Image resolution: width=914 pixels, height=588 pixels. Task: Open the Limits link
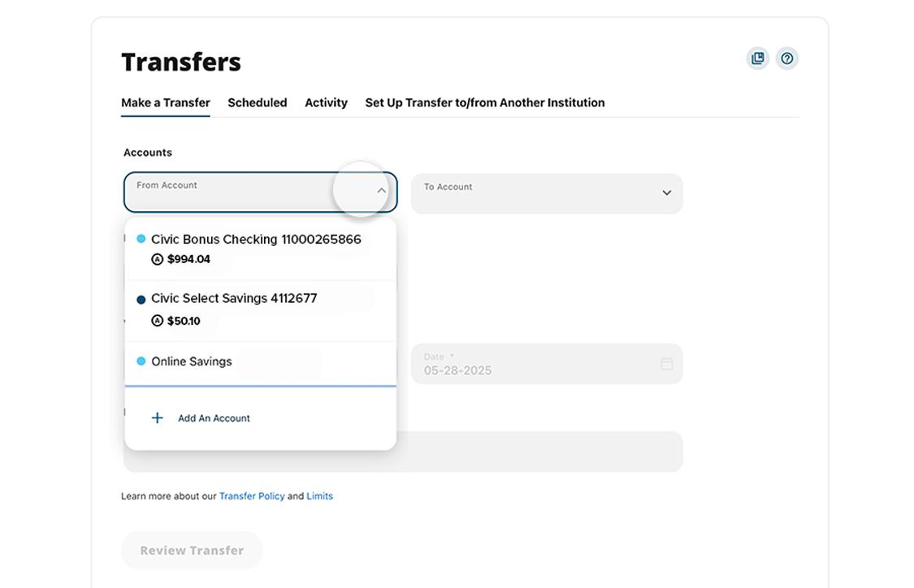[x=319, y=496]
